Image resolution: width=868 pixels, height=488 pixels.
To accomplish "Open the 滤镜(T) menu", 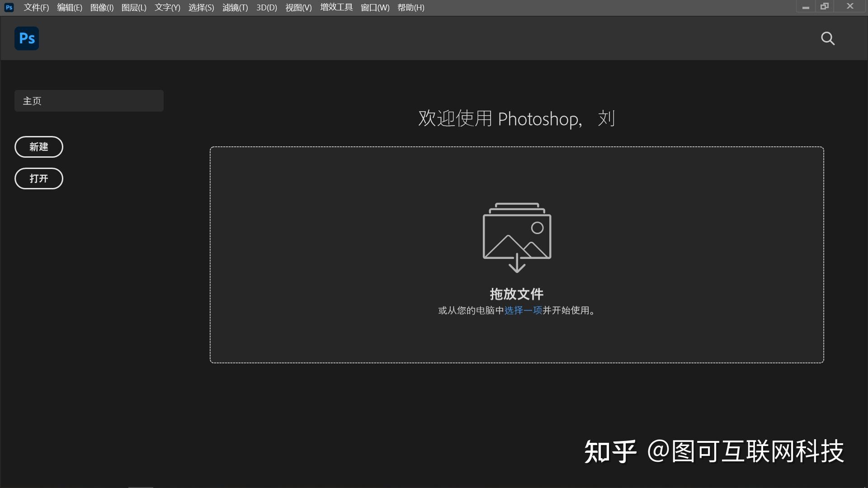I will tap(235, 7).
